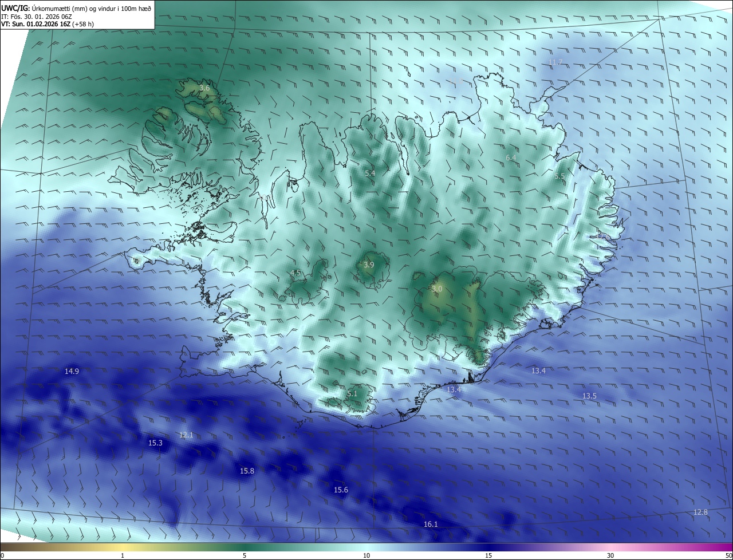Select the 12.8 value label
Viewport: 733px width, 560px height.
point(700,512)
